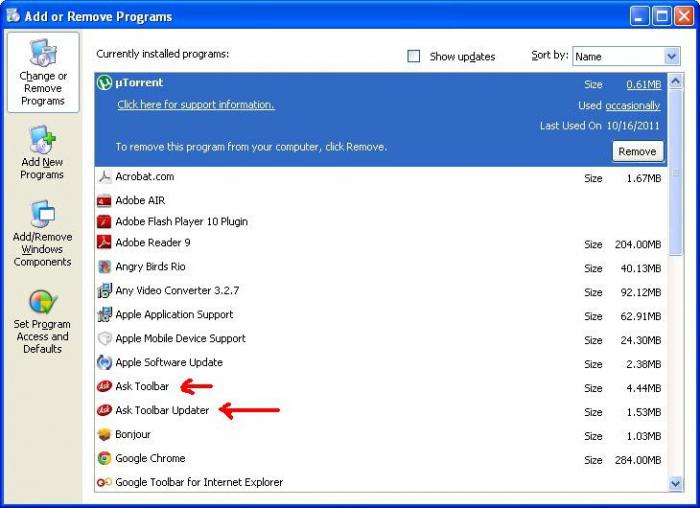The width and height of the screenshot is (700, 508).
Task: Click the µTorrent 0.61MB size link
Action: pos(644,84)
